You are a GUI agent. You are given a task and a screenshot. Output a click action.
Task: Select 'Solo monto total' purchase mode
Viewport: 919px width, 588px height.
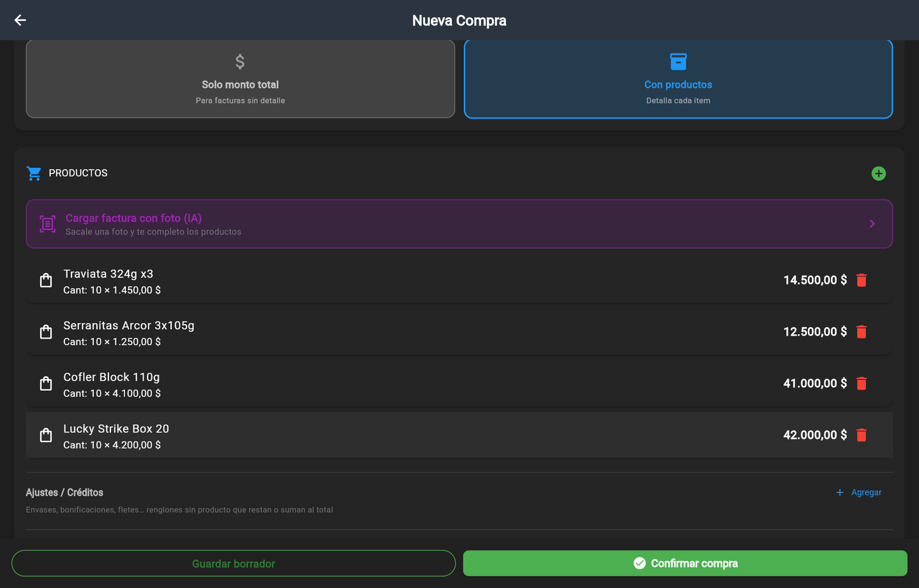tap(241, 79)
